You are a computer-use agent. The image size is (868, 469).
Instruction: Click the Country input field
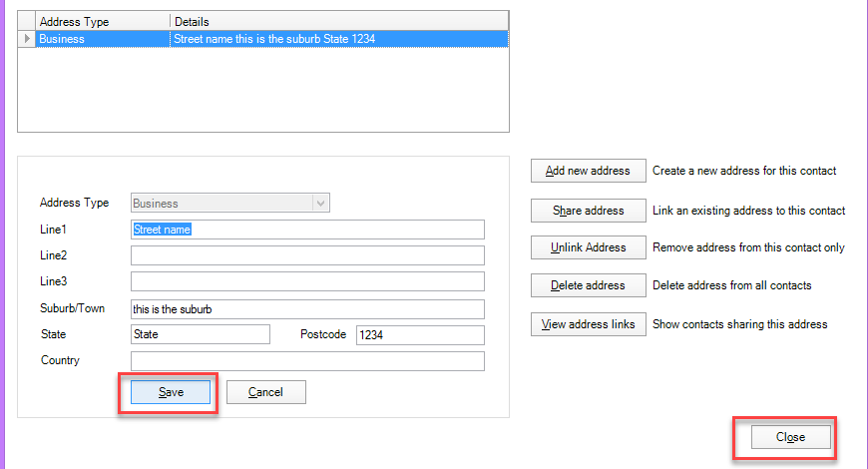click(307, 361)
